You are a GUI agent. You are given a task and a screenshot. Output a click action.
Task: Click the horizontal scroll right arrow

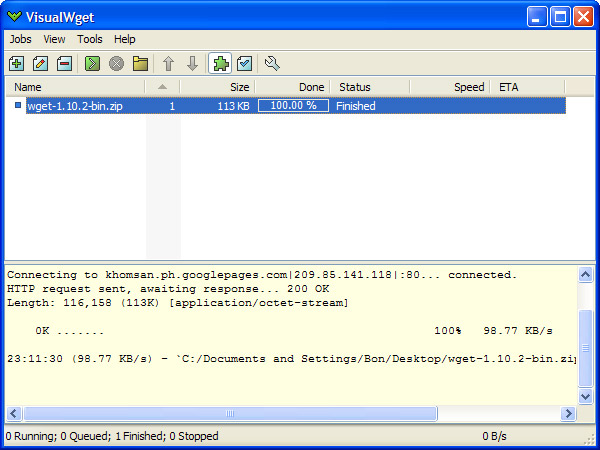tap(568, 413)
